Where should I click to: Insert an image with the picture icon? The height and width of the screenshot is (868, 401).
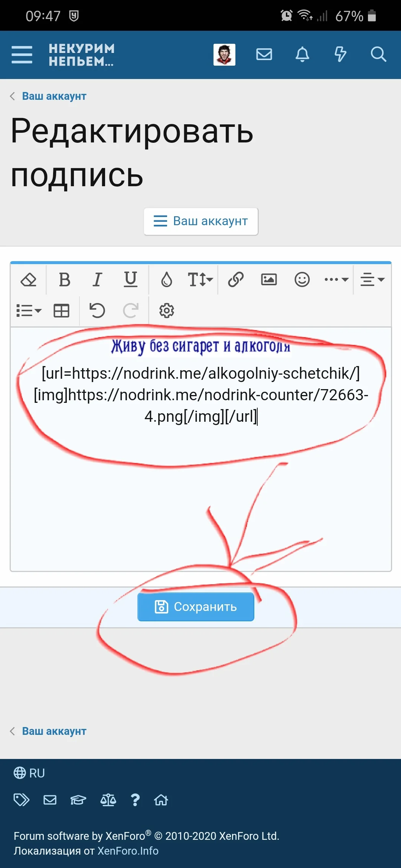point(269,279)
